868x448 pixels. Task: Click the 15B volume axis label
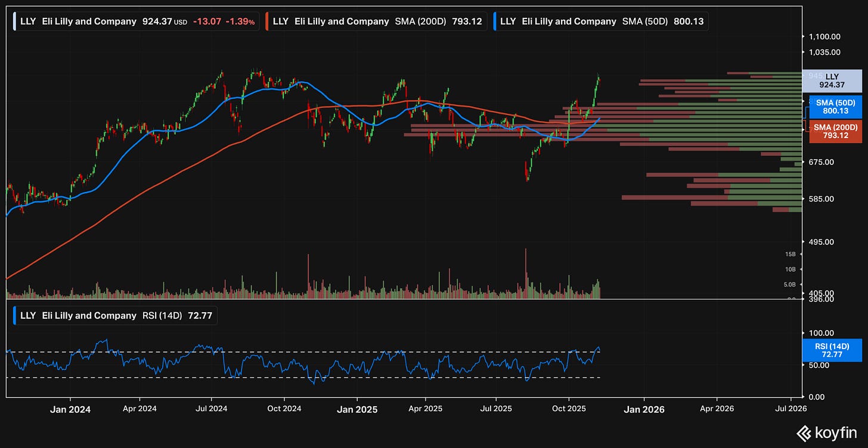[x=790, y=254]
